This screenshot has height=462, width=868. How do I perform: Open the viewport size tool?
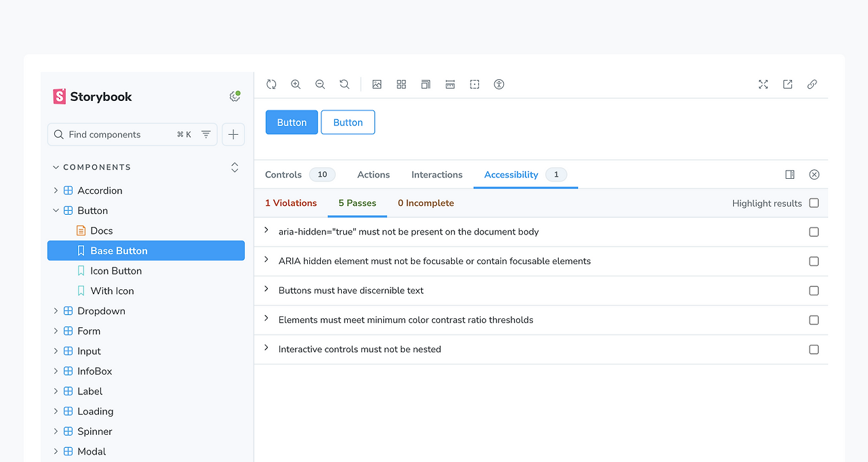(426, 84)
